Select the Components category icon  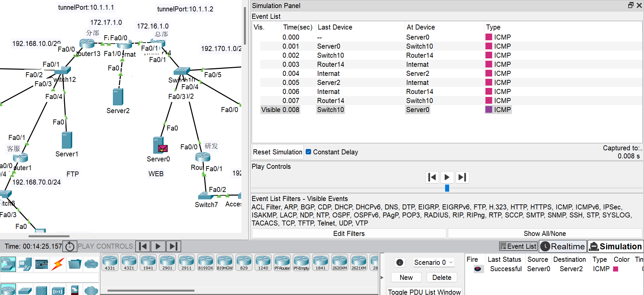41,264
